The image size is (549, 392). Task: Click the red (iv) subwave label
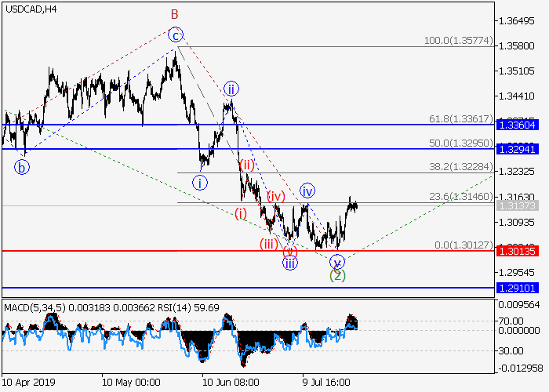point(274,196)
